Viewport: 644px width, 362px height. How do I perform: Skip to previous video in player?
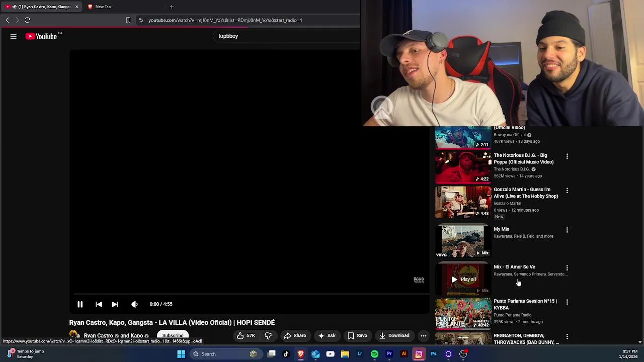tap(99, 304)
